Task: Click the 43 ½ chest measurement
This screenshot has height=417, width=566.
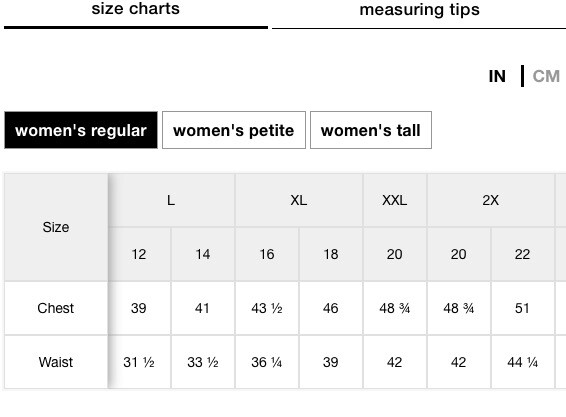Action: [267, 308]
